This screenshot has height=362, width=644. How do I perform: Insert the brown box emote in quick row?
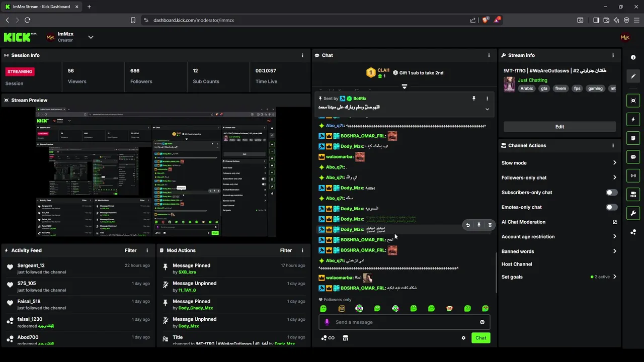(342, 308)
